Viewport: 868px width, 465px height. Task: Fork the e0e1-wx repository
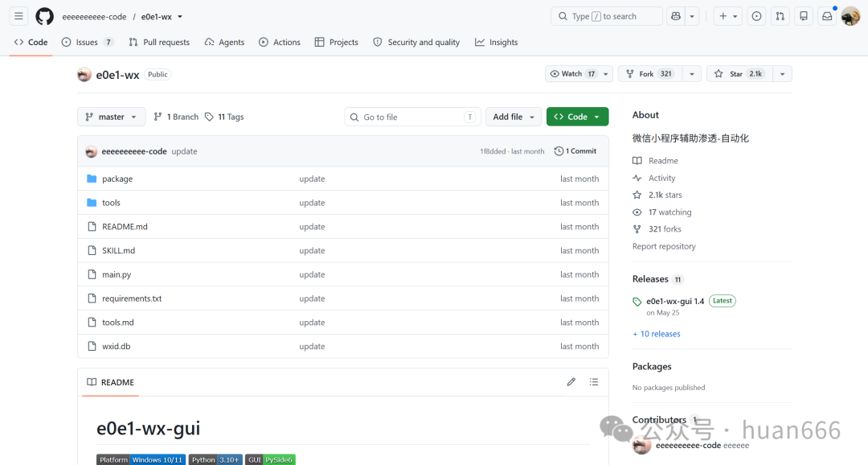point(650,74)
